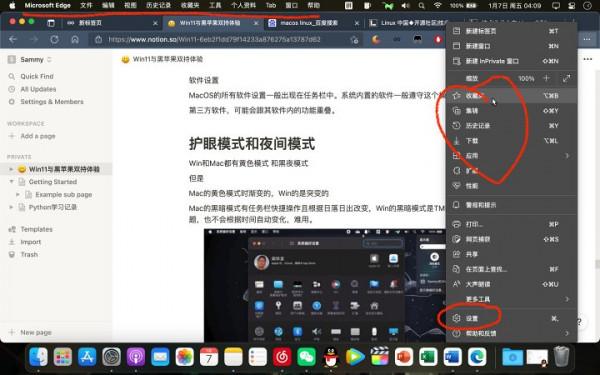Open Podcasts app in the Dock

[136, 357]
